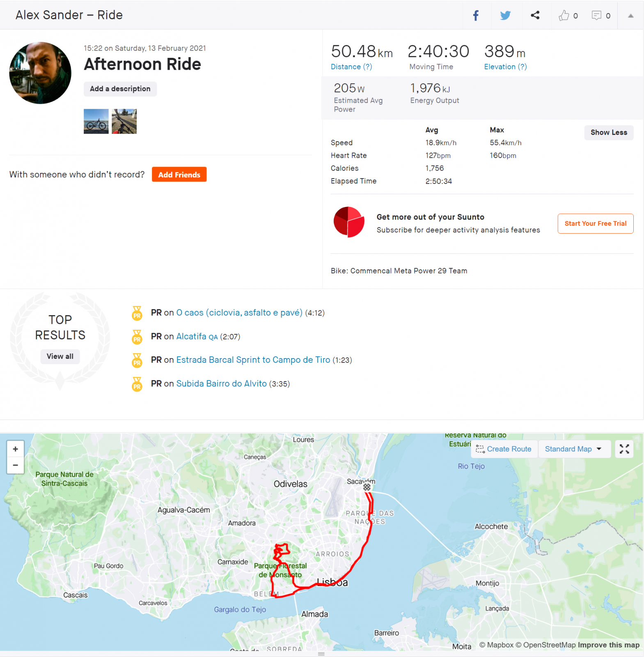
Task: Open Estrada Barcal Sprint to Campo de Tiro
Action: 253,360
